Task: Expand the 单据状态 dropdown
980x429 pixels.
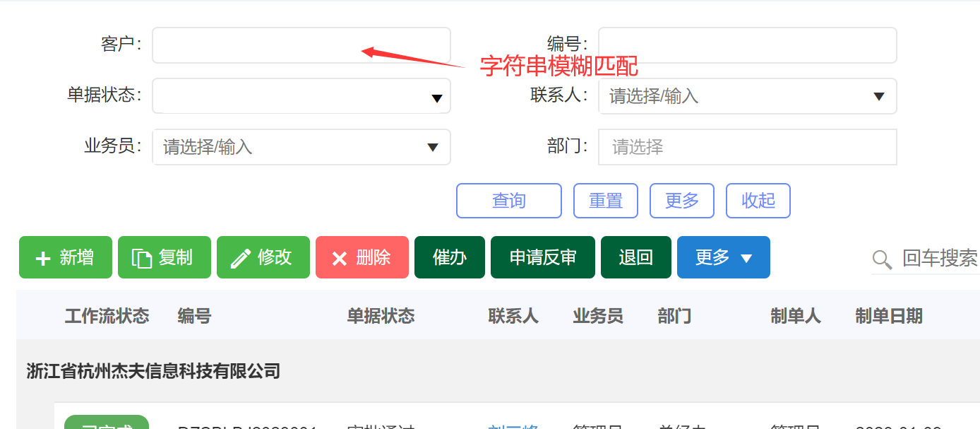Action: [436, 98]
